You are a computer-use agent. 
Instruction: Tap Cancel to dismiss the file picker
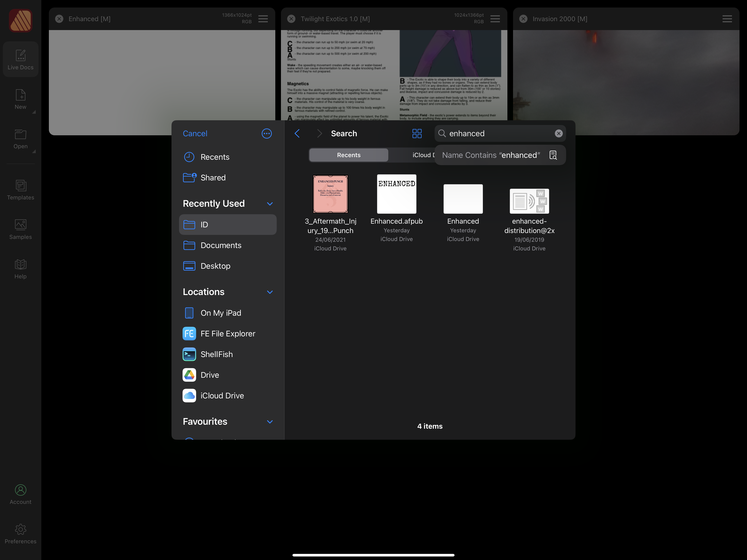195,133
